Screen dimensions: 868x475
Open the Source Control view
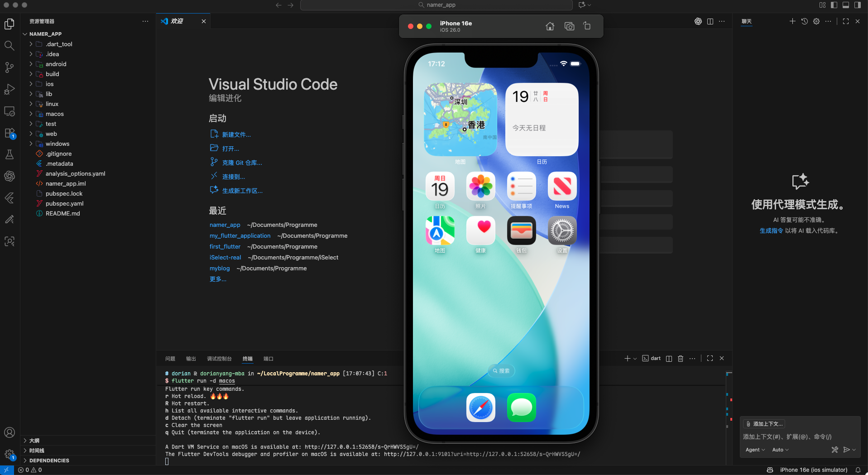[x=10, y=67]
